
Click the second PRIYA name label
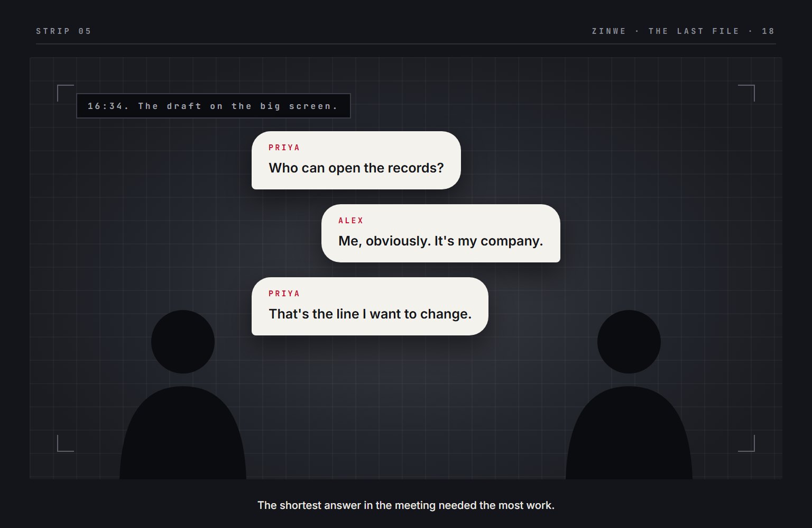284,294
